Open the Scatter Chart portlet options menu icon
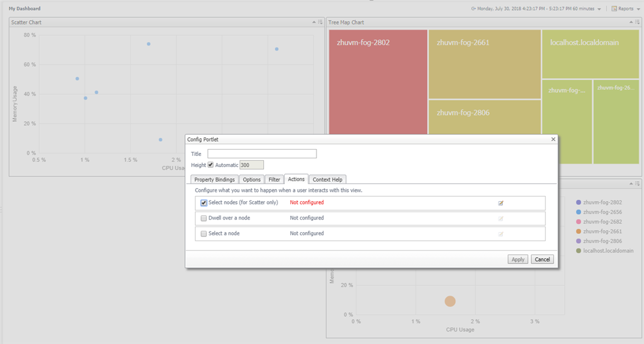This screenshot has width=644, height=344. [320, 22]
